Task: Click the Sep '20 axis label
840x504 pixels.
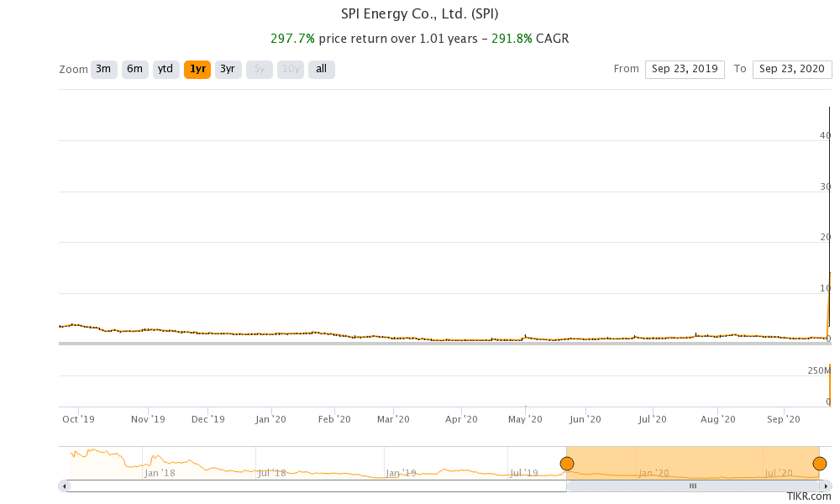Action: (783, 419)
